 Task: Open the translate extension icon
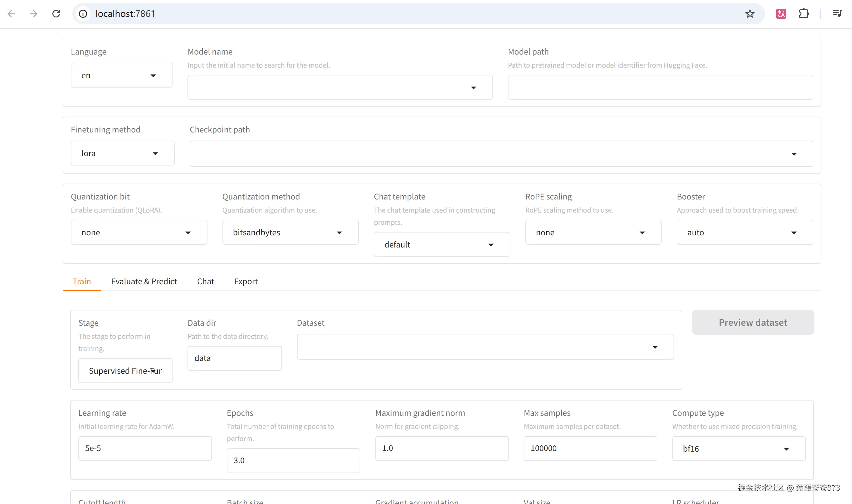coord(781,14)
